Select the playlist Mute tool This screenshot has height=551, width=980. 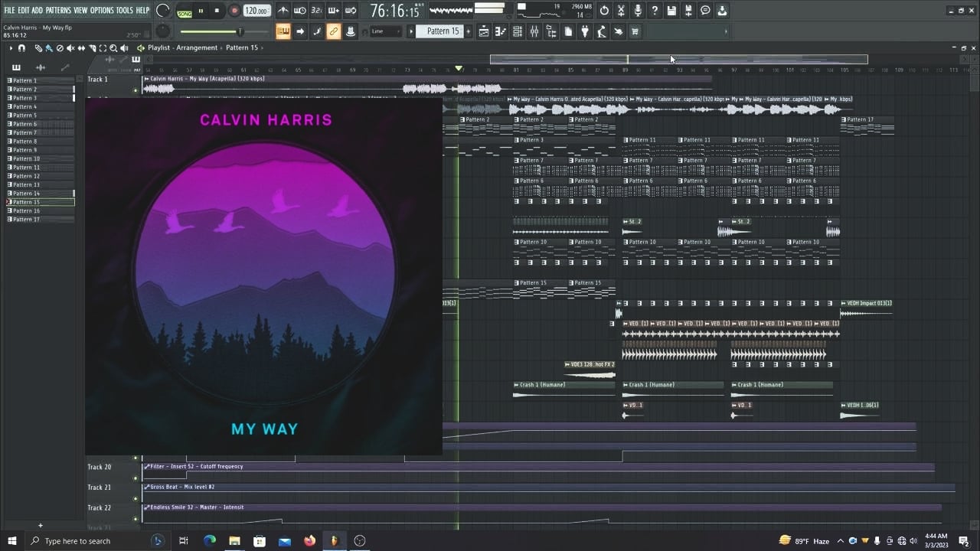tap(70, 47)
